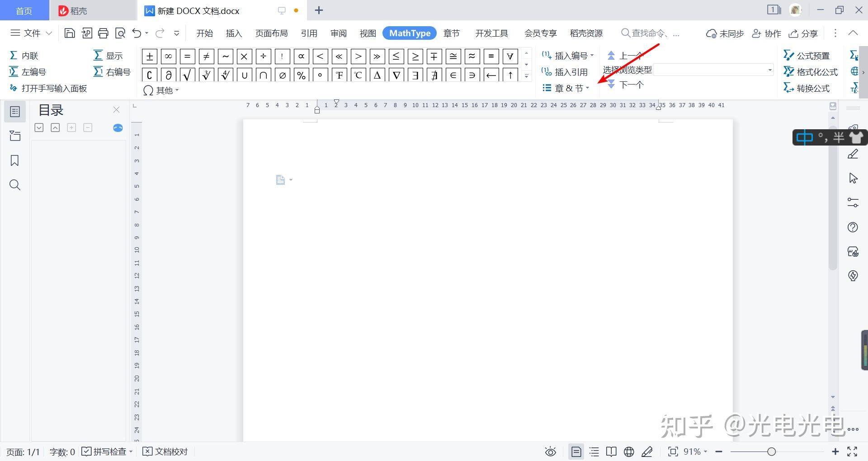
Task: Undo the last action
Action: [x=137, y=33]
